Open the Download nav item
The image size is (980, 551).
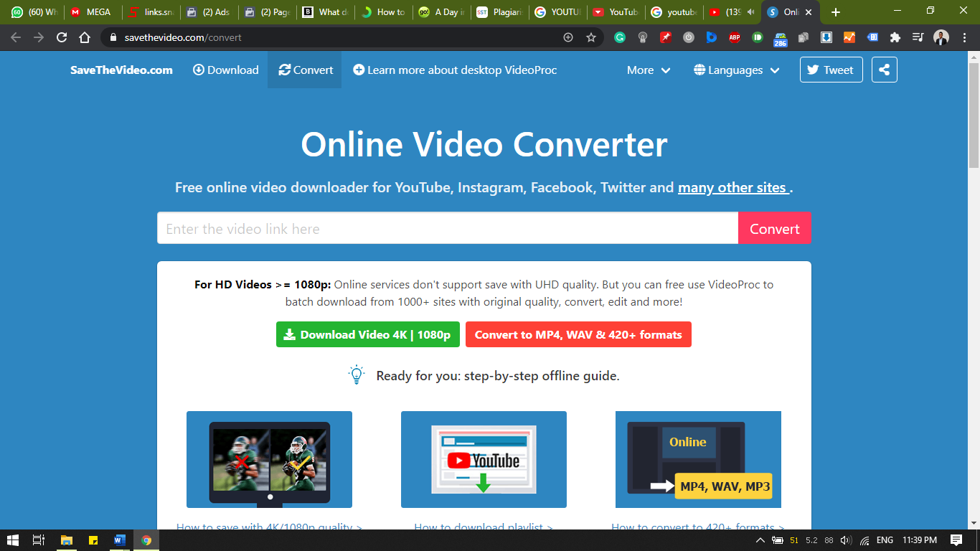226,70
